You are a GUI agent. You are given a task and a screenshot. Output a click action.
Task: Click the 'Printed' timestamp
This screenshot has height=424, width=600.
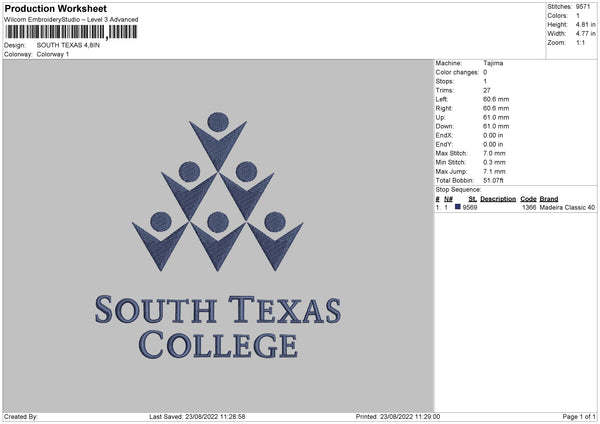(398, 416)
